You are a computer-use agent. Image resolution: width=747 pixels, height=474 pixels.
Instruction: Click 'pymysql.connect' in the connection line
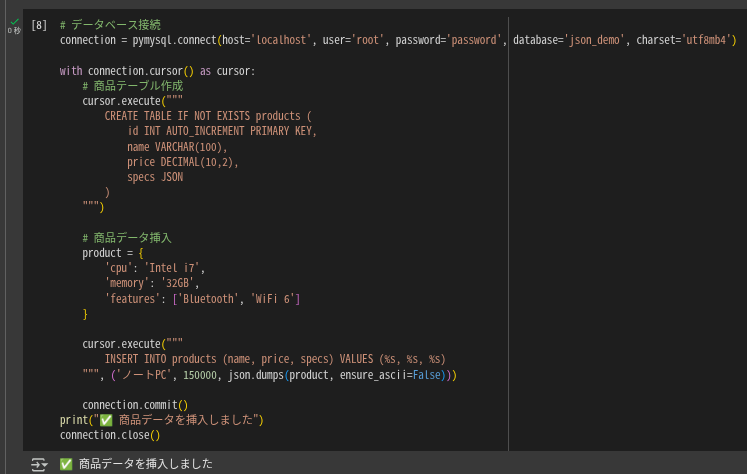pyautogui.click(x=174, y=40)
